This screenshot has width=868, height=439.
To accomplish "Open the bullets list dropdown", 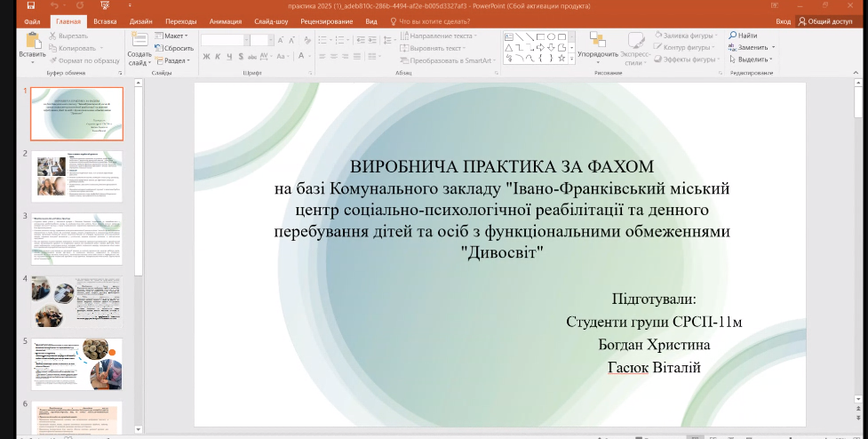I will (x=330, y=40).
